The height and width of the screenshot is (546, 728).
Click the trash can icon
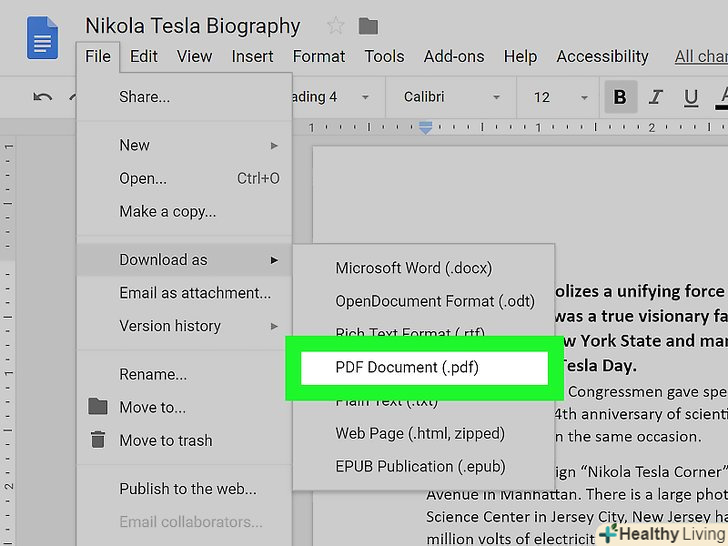[x=98, y=440]
